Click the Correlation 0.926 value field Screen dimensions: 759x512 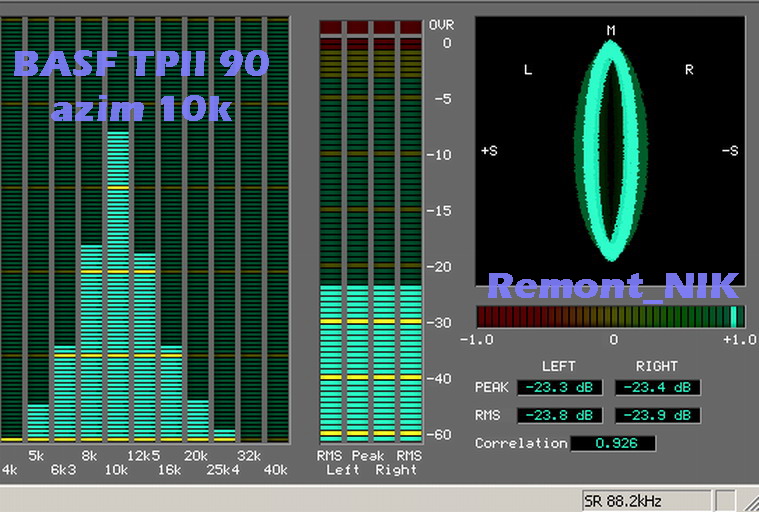tap(613, 443)
